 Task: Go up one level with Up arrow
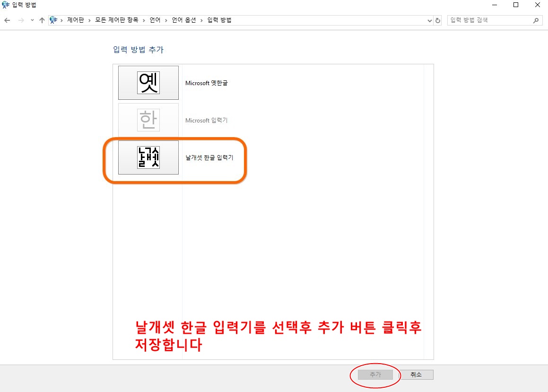click(42, 20)
